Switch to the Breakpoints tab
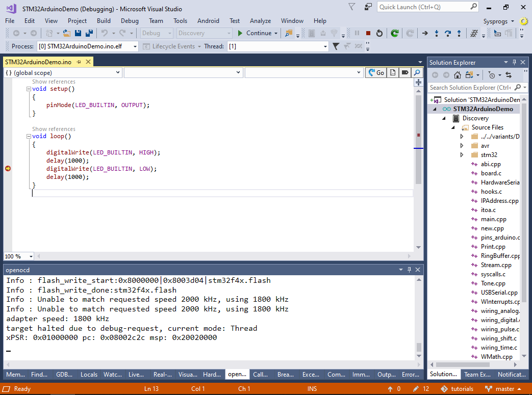This screenshot has width=532, height=395. point(285,374)
